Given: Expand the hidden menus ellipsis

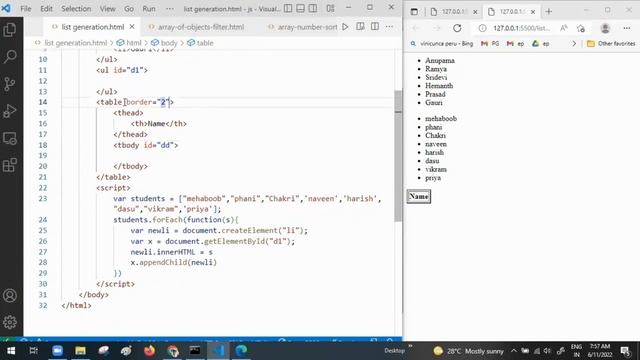Looking at the screenshot, I should [170, 9].
